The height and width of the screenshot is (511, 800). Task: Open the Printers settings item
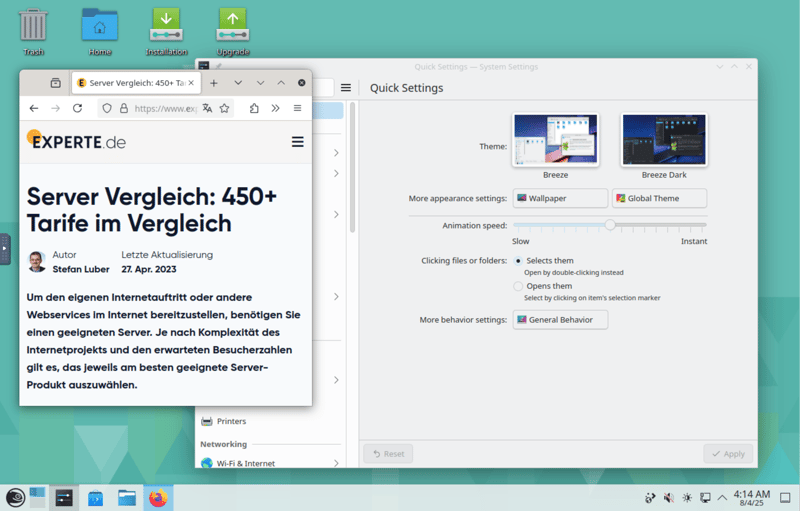231,421
